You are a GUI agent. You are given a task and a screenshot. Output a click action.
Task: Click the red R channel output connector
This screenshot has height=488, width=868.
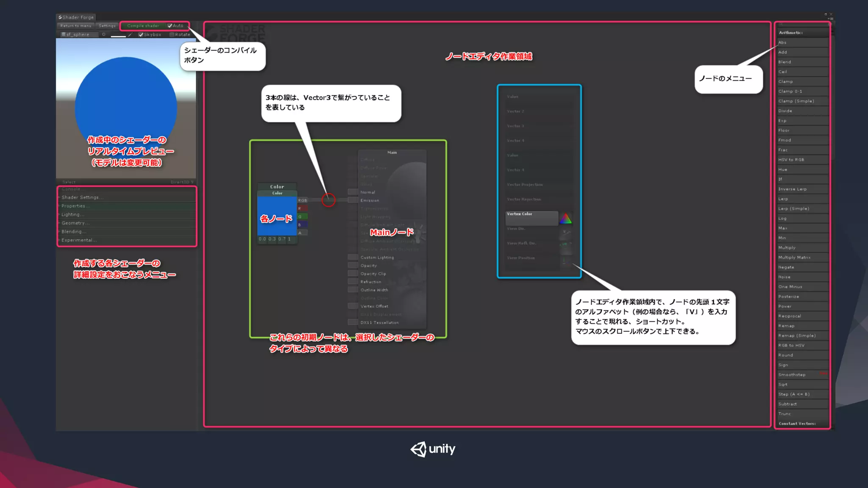click(x=302, y=208)
